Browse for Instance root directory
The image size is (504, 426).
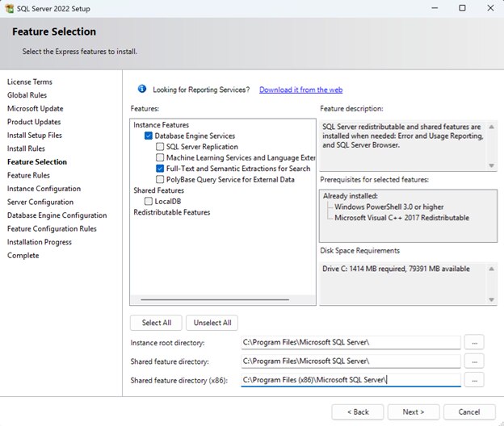pyautogui.click(x=474, y=342)
